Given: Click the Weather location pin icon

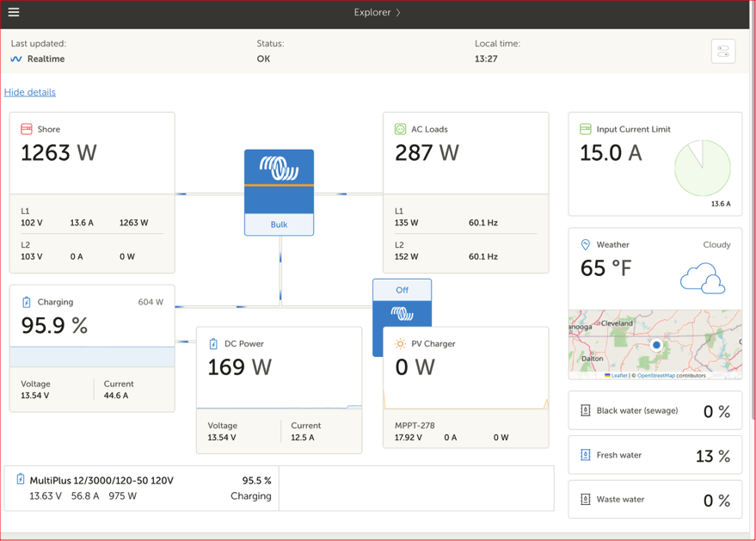Looking at the screenshot, I should [586, 244].
